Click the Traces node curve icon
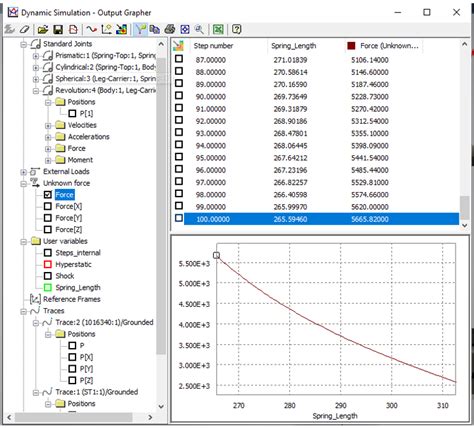The image size is (474, 428). [x=35, y=311]
